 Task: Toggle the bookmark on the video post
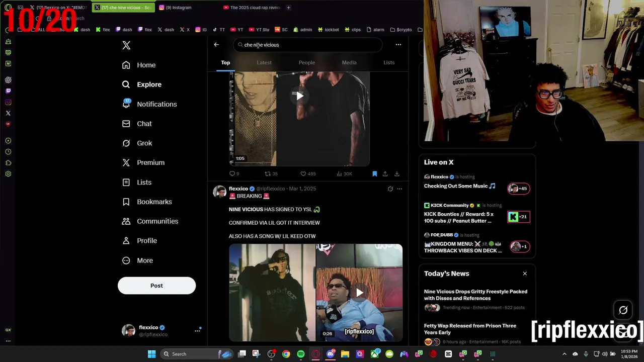pyautogui.click(x=374, y=173)
